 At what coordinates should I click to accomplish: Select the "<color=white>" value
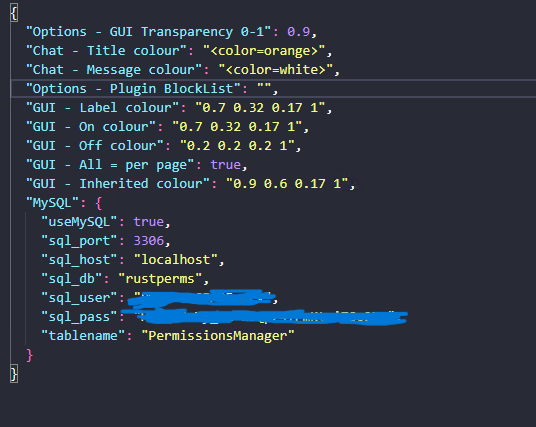[276, 70]
